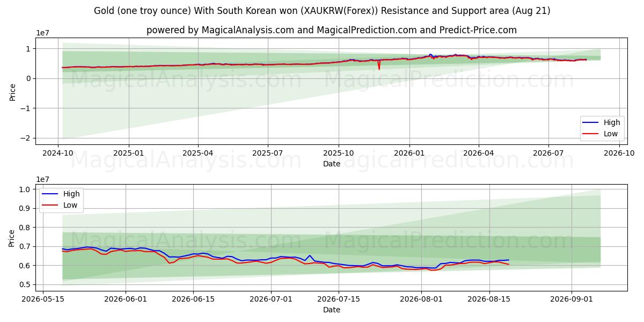Click the chart title mentioning XAUKRW(Forex)
Screen dimensions: 644x322
[322, 11]
